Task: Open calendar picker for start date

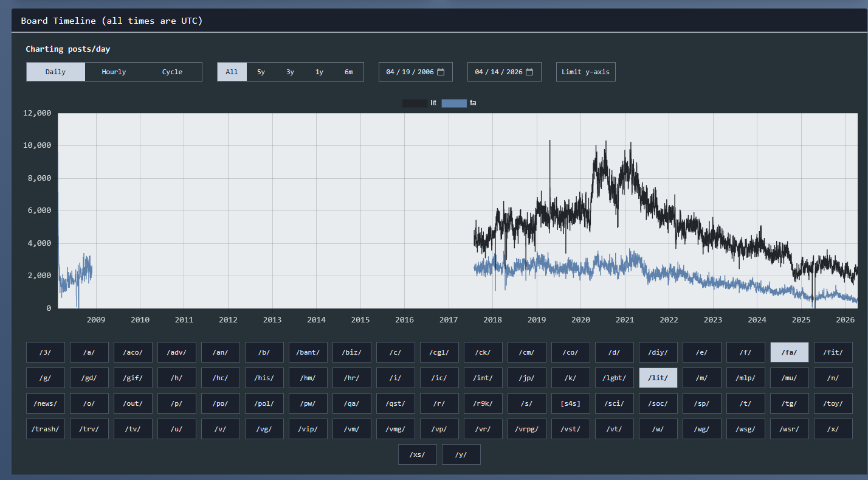Action: 441,72
